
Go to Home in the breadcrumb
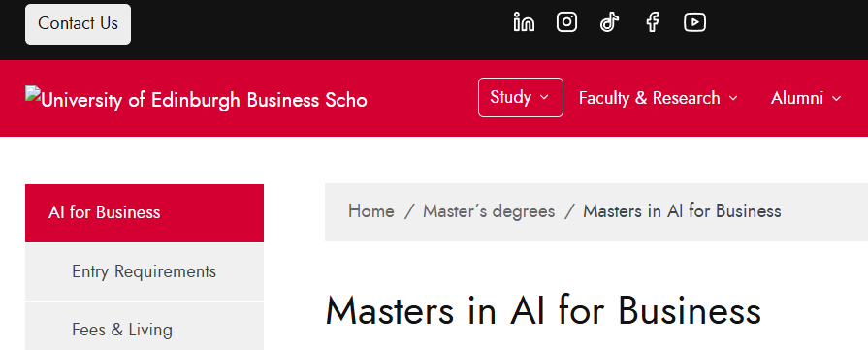[370, 211]
